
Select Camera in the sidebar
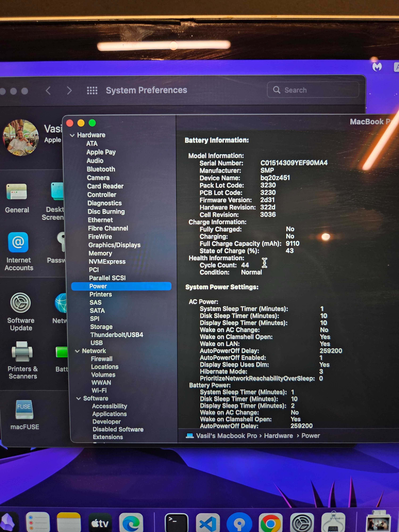point(98,178)
